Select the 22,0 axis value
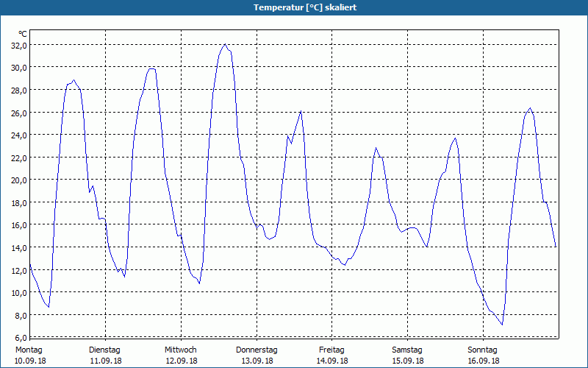This screenshot has height=368, width=588. (x=19, y=158)
